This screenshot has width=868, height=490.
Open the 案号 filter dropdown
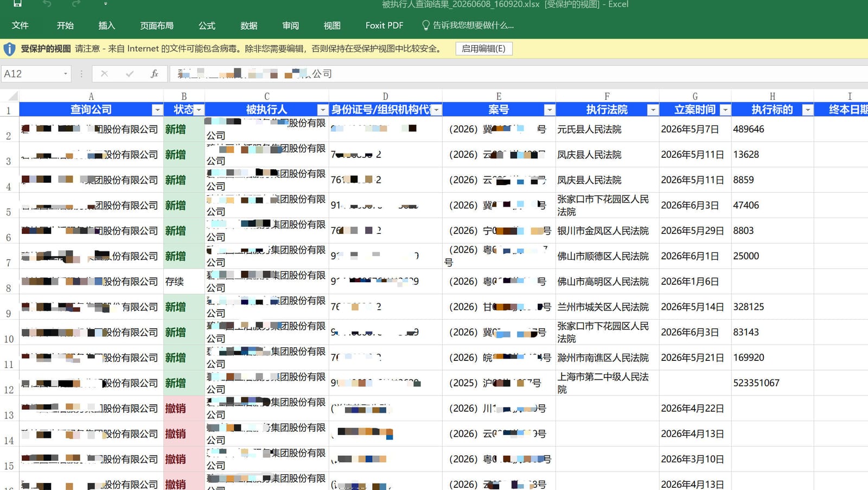click(x=550, y=110)
